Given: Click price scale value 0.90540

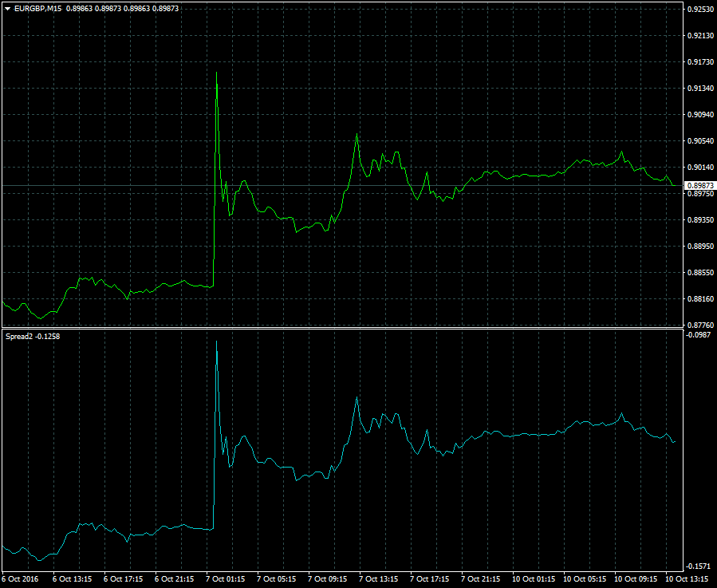Looking at the screenshot, I should point(700,141).
